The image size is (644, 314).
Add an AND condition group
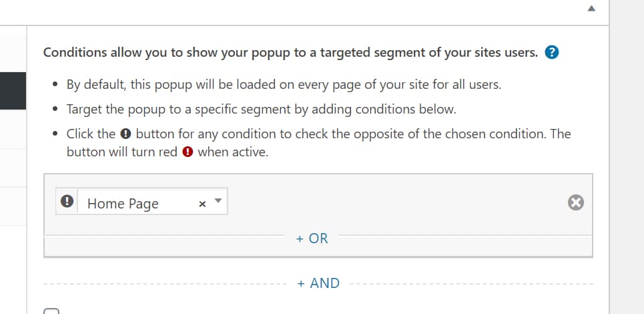pos(318,283)
